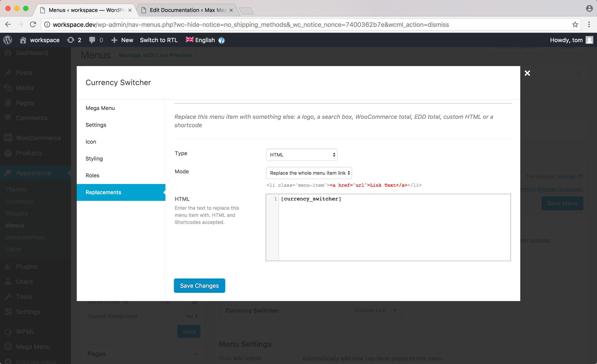Screen dimensions: 597x364
Task: Open the Chrome three-dot menu
Action: pyautogui.click(x=589, y=24)
